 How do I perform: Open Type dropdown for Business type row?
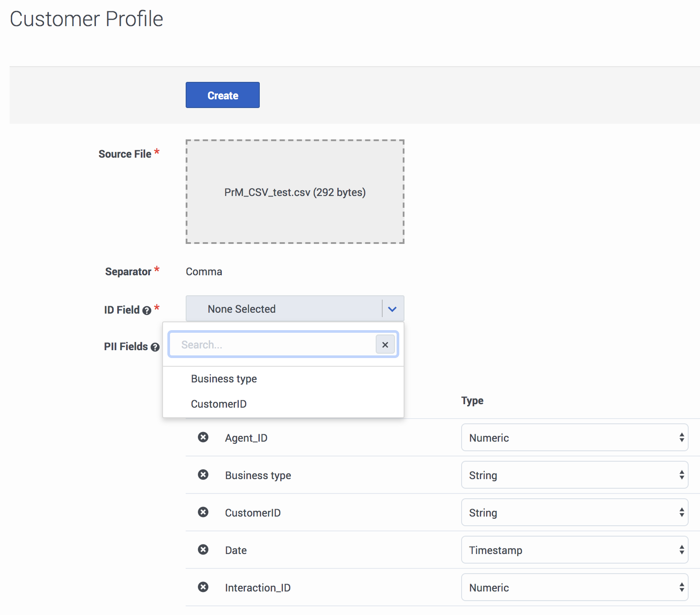(x=575, y=475)
